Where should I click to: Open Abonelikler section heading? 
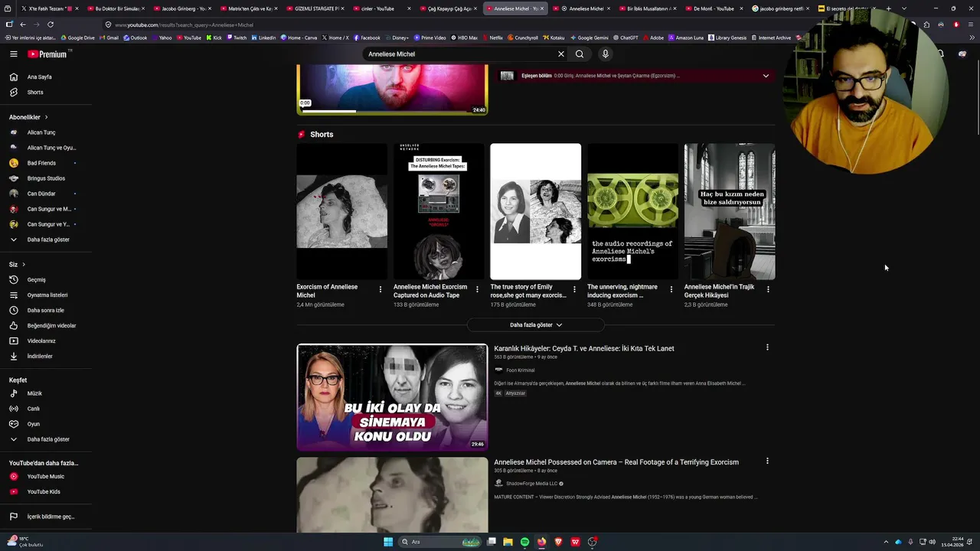coord(28,117)
